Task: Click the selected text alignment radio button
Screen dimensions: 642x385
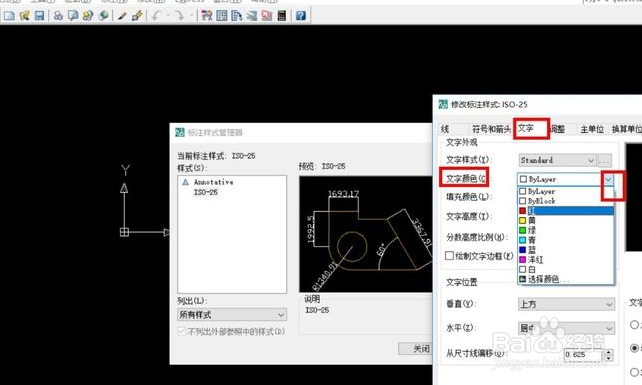Action: 634,348
